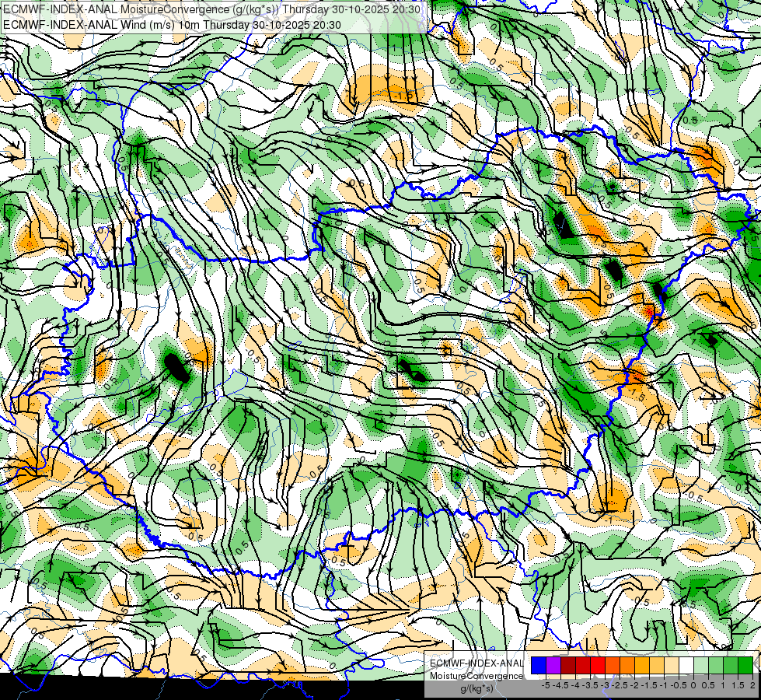Click the -2 tick label on the color scale
The height and width of the screenshot is (700, 761).
[x=634, y=685]
